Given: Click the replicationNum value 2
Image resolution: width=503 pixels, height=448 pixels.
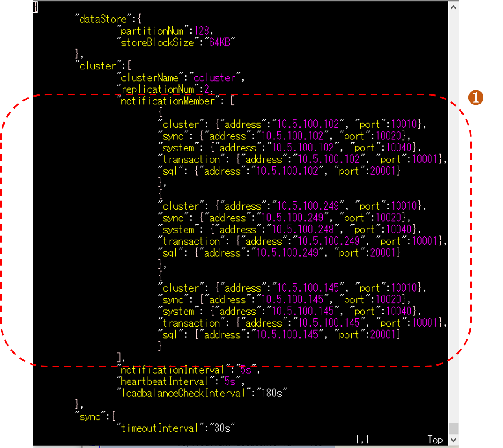Looking at the screenshot, I should pos(207,89).
